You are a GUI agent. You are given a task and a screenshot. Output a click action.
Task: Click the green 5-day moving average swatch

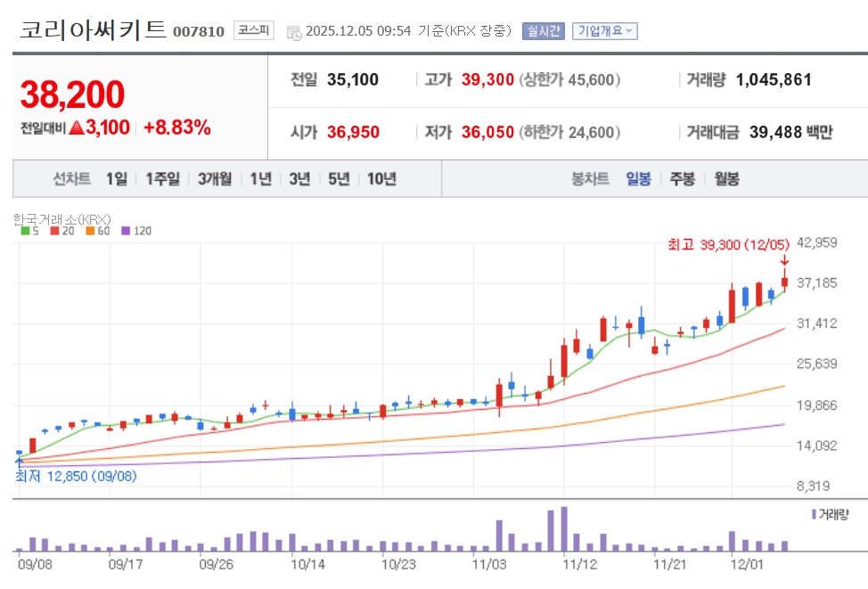(25, 231)
